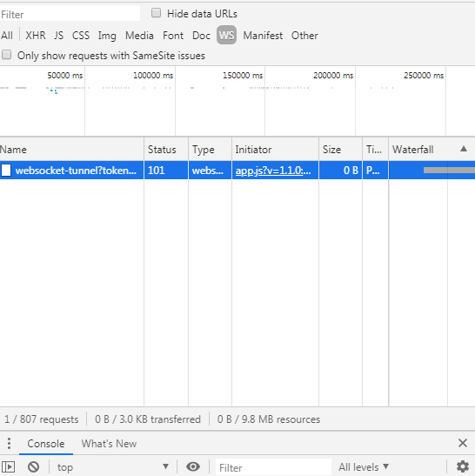Select the Manifest filter type
This screenshot has height=476, width=475.
[x=263, y=36]
